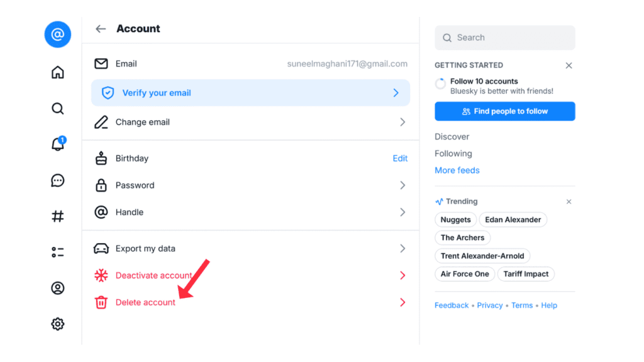Click the Find people to follow button
The height and width of the screenshot is (362, 644).
pos(504,111)
